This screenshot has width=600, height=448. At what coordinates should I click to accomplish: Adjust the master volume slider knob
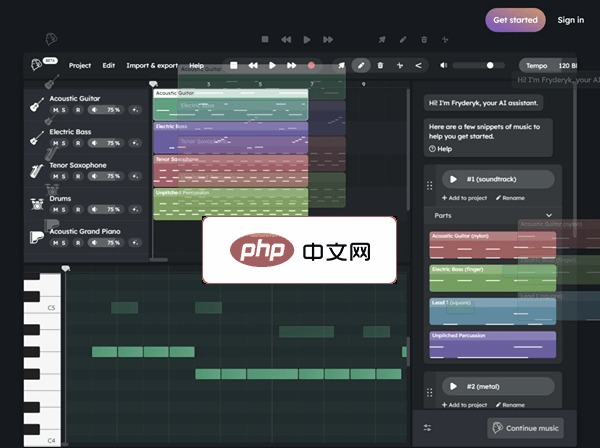(x=490, y=65)
